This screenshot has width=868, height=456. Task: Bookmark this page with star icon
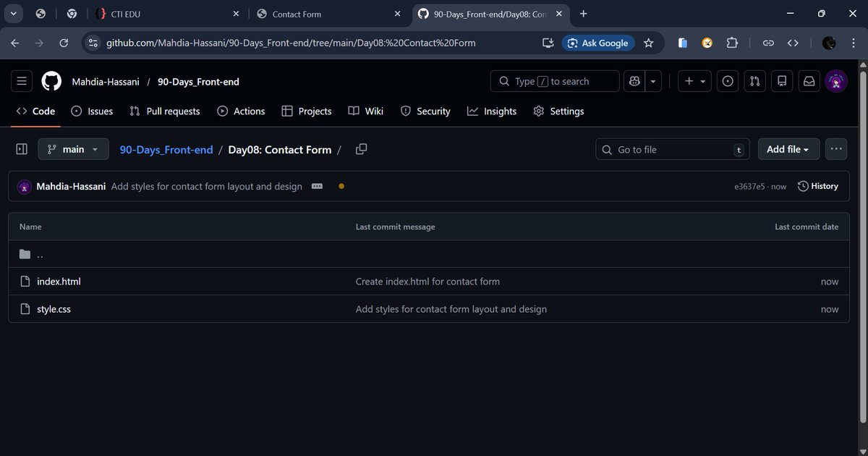point(649,43)
